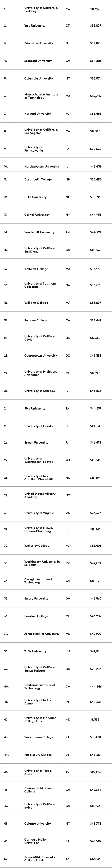Open California Institute of Technology entry
Screen dimensions: 112x868
point(40,686)
